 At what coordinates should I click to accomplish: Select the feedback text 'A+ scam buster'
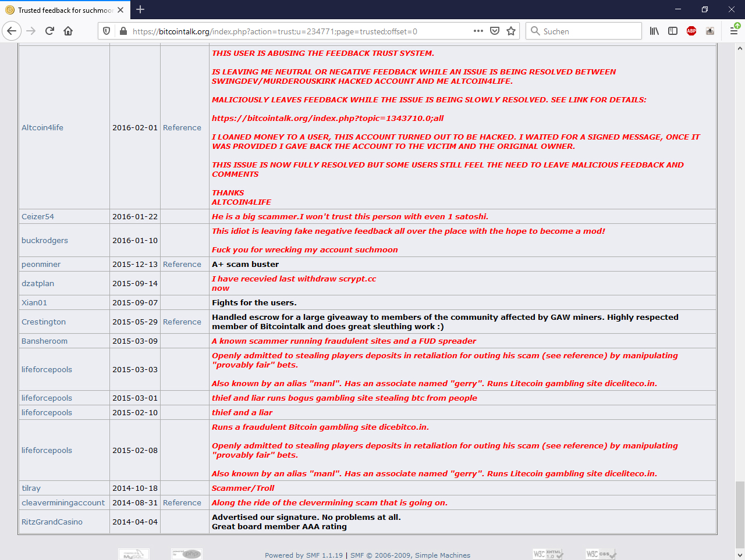tap(245, 264)
